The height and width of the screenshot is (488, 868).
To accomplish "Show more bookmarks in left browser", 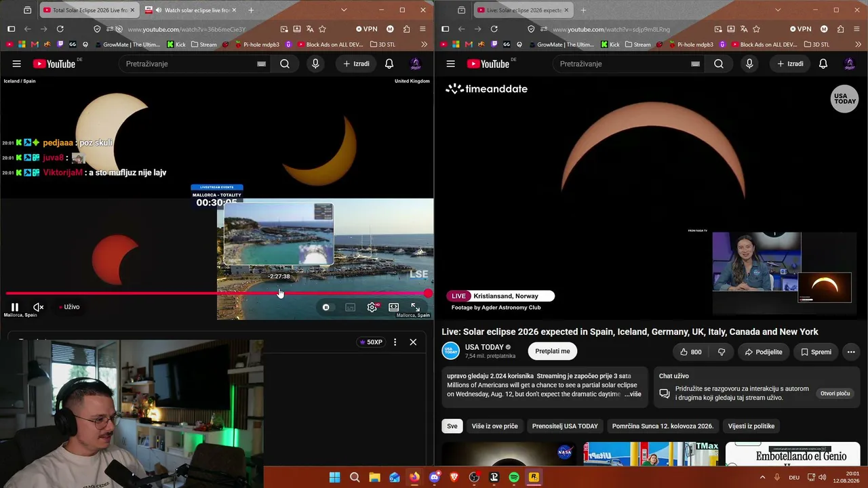I will tap(424, 45).
